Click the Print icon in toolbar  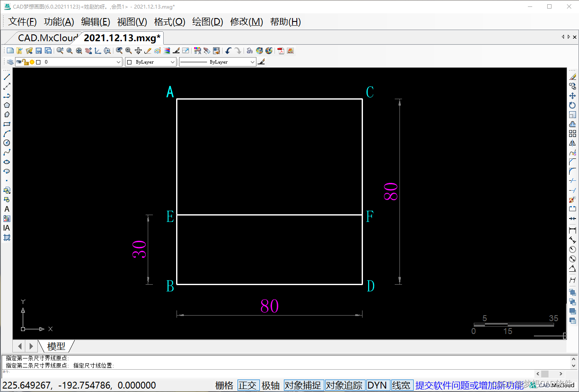click(250, 51)
